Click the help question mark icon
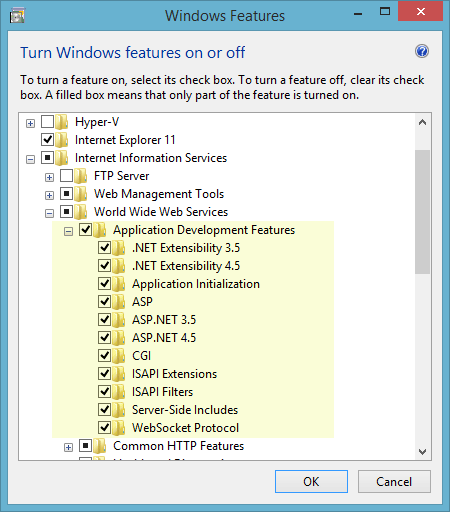This screenshot has width=450, height=512. click(x=422, y=51)
